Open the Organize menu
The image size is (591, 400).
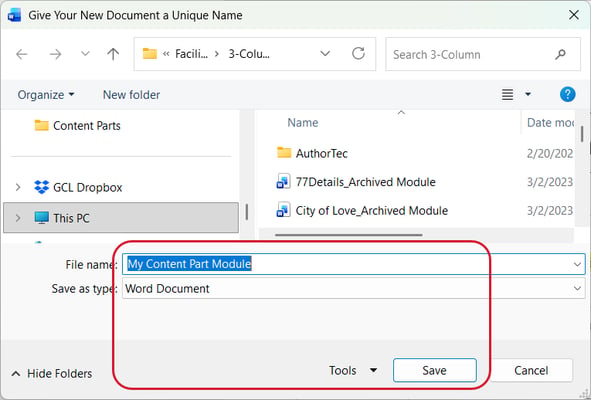[x=46, y=95]
